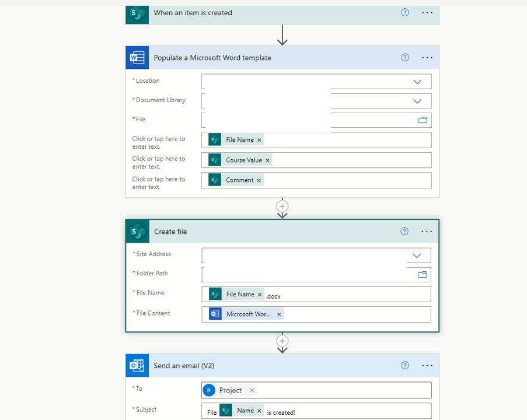Collapse the 'Create file' header title

tap(170, 232)
